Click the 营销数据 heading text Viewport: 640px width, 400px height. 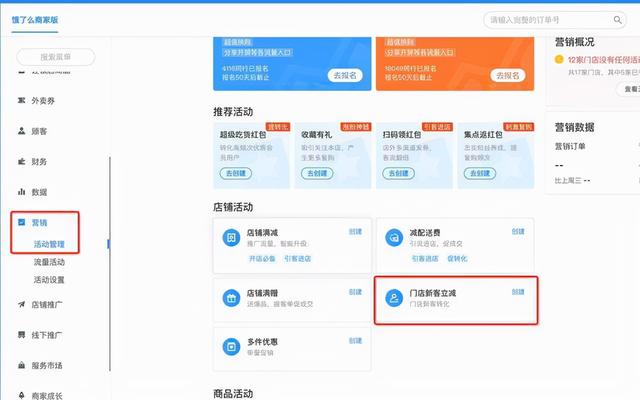(574, 127)
